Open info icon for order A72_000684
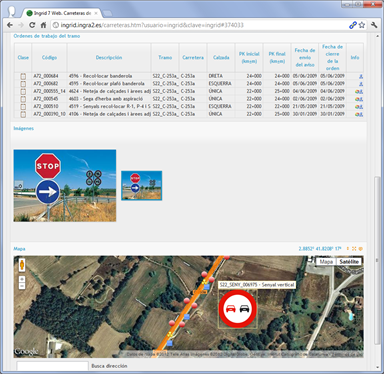 click(361, 76)
